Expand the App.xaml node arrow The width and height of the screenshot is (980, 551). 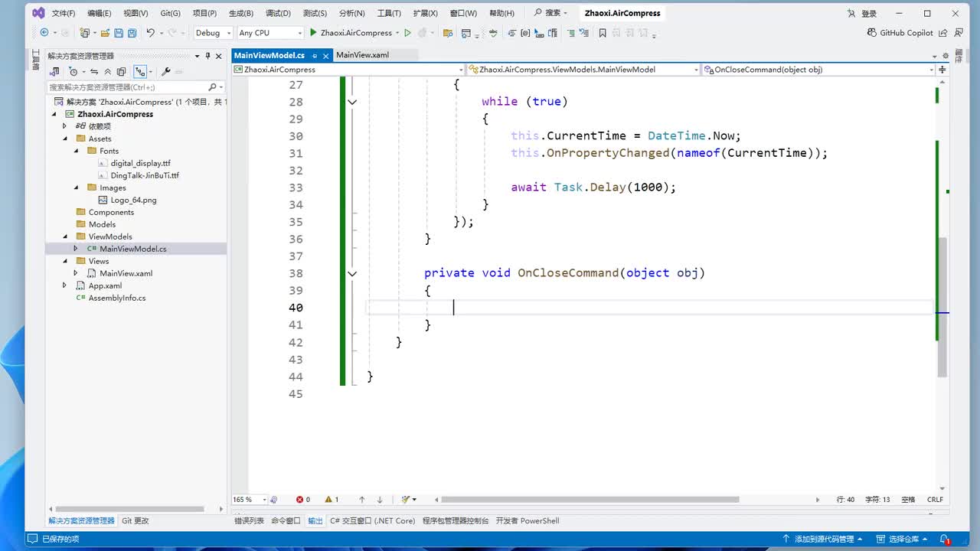[x=65, y=285]
